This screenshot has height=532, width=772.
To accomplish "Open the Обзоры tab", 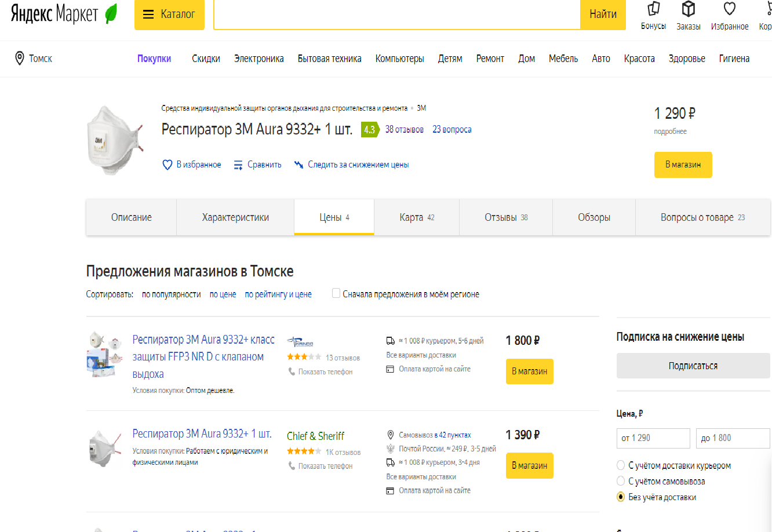I will 594,217.
